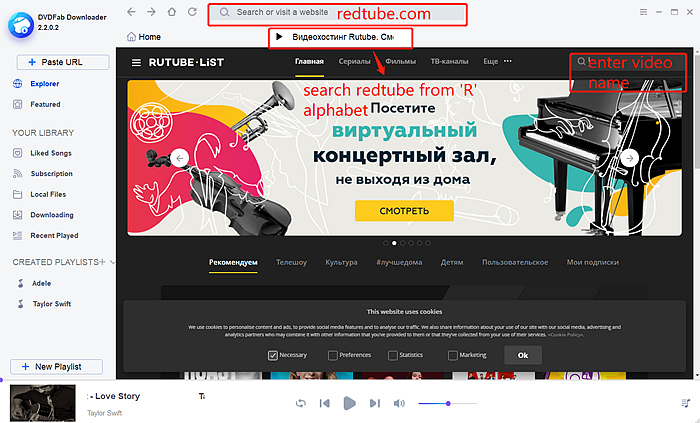This screenshot has width=700, height=423.
Task: Adjust the volume slider
Action: [448, 403]
